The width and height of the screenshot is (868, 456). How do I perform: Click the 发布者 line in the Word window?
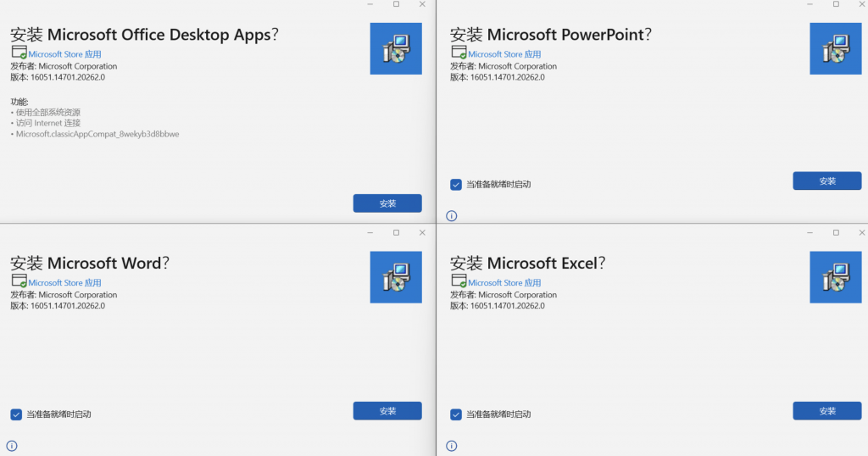(x=64, y=294)
